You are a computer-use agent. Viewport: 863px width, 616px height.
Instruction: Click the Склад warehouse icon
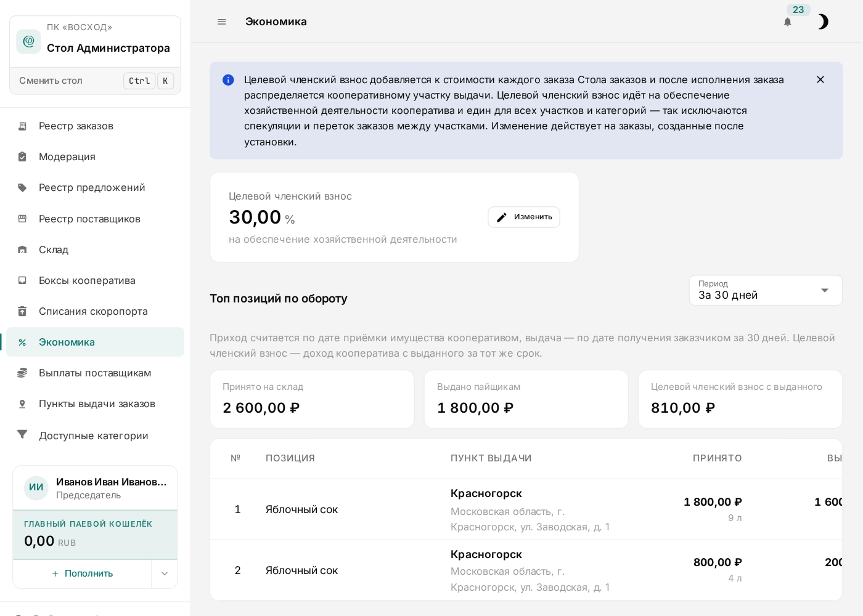[22, 249]
